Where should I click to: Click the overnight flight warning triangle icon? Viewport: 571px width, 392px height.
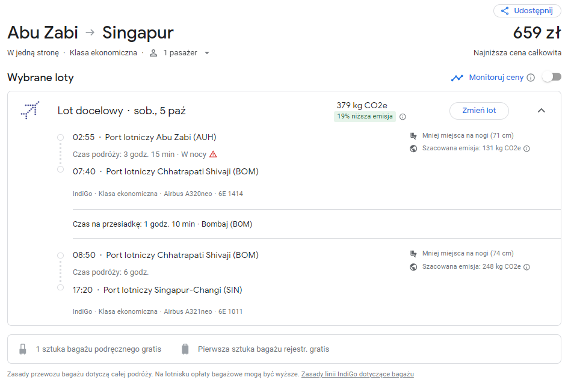pos(214,155)
